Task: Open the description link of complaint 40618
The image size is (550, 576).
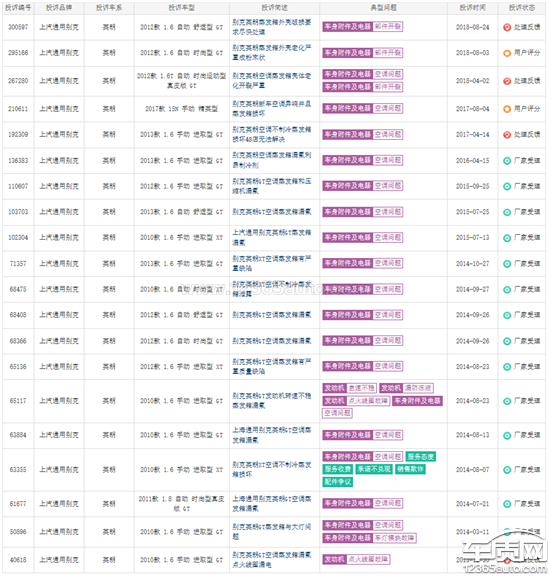Action: point(272,560)
